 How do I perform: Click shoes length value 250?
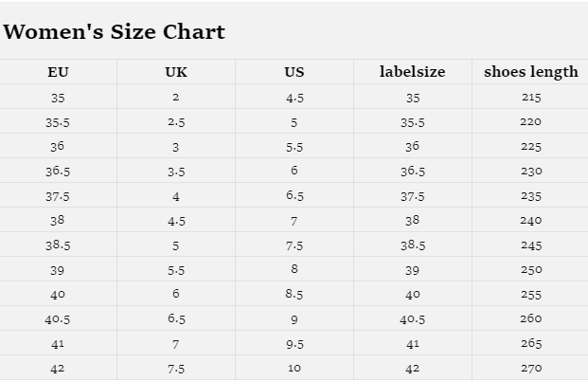530,269
